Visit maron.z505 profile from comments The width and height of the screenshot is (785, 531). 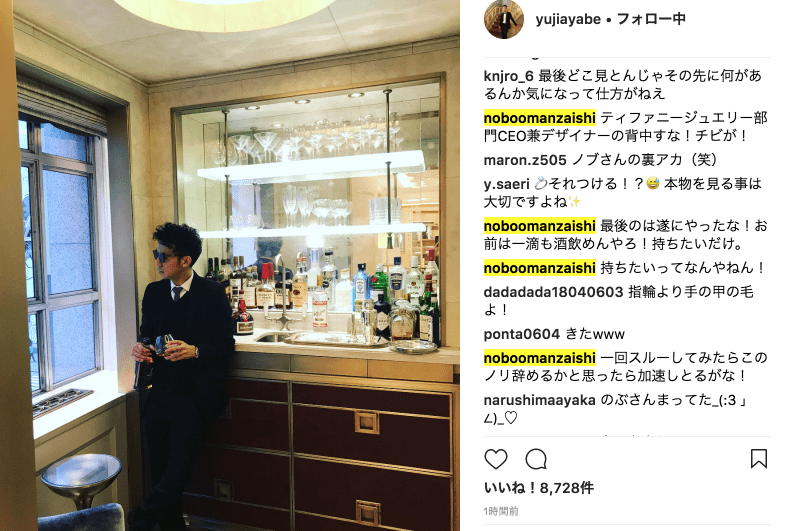pyautogui.click(x=525, y=160)
